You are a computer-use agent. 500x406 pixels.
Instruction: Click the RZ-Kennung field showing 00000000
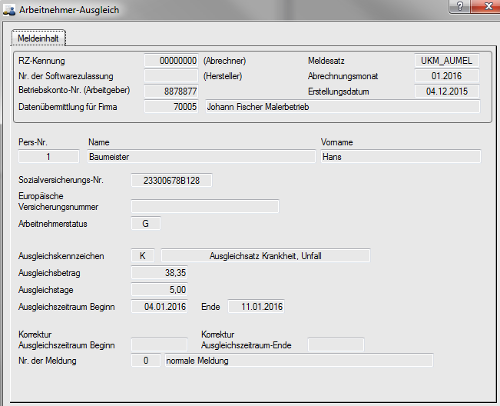(x=171, y=61)
